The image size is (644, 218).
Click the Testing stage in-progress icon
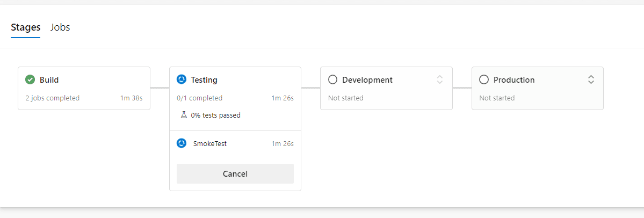[182, 80]
